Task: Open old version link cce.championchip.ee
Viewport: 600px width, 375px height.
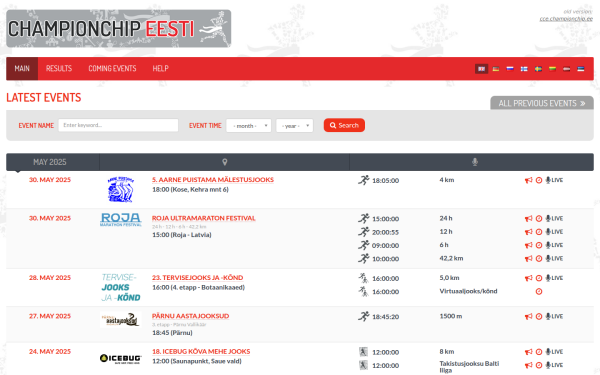Action: pyautogui.click(x=566, y=19)
